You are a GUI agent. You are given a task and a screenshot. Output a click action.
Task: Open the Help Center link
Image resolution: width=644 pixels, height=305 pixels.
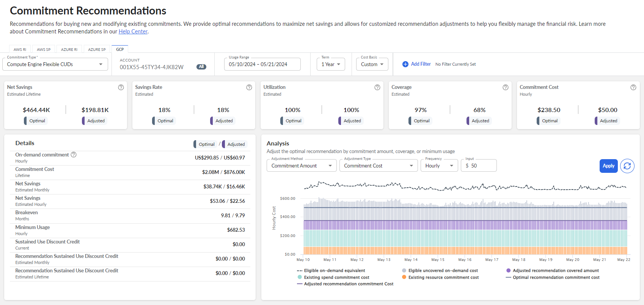[x=133, y=32]
